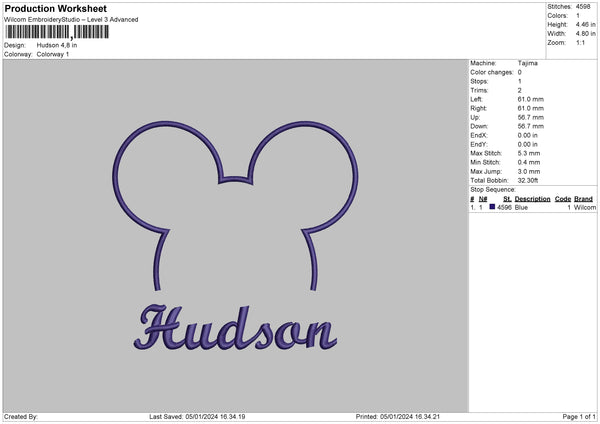The width and height of the screenshot is (600, 424).
Task: Click the 'Last Saved: 05/01/2024 16.34.19' footer text
Action: (197, 416)
